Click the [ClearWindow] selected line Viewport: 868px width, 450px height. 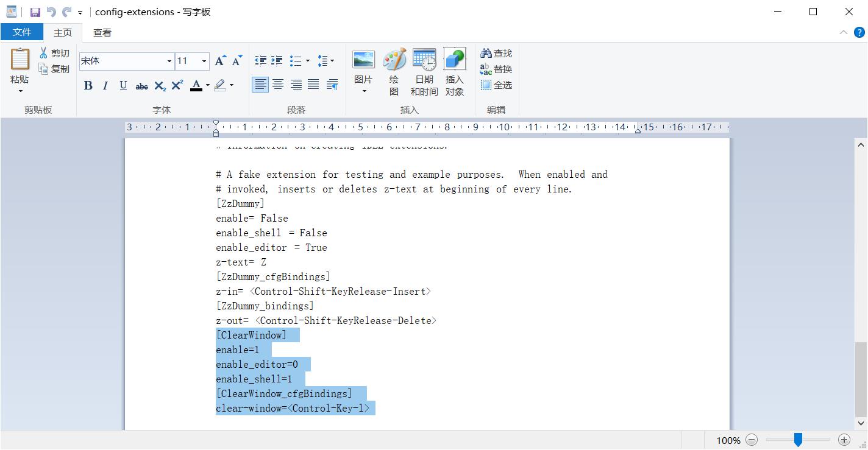251,336
